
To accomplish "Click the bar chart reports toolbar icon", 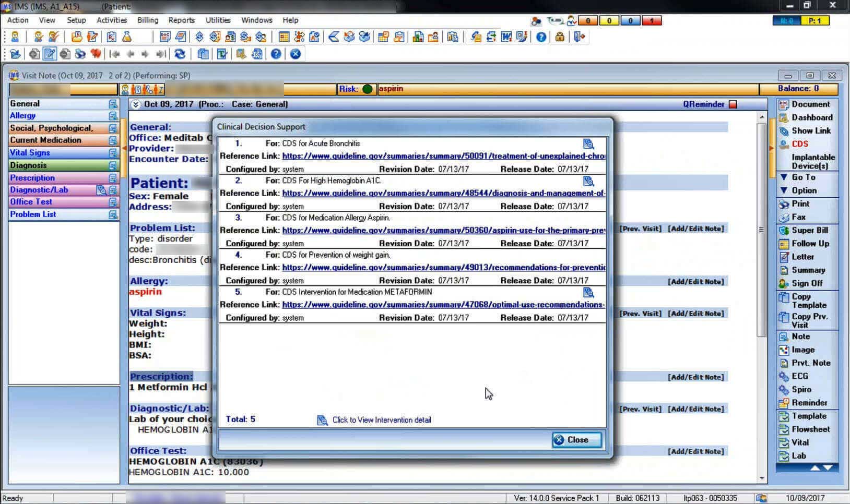I will coord(418,37).
